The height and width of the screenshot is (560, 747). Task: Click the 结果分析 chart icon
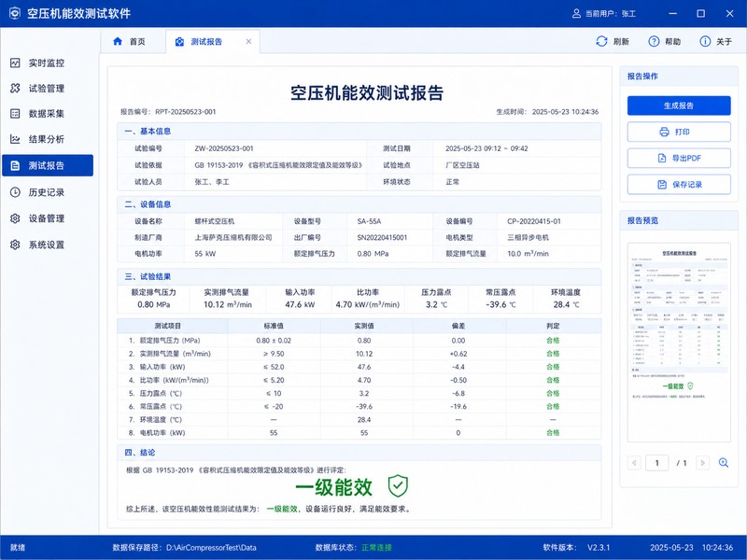(x=15, y=139)
